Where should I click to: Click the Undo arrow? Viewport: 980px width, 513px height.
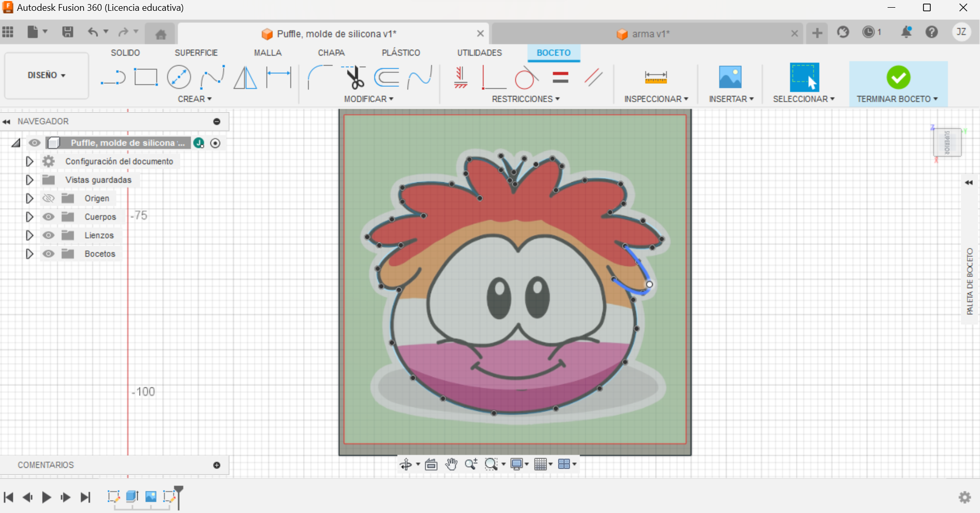[93, 32]
